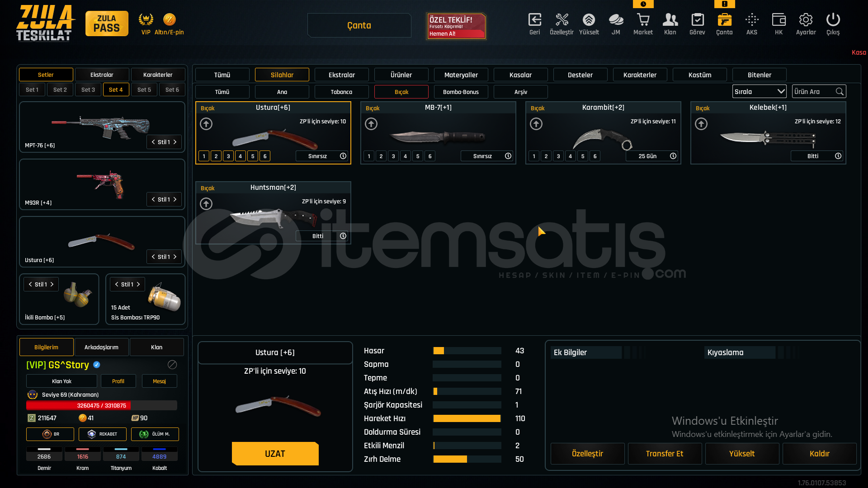Next style arrow for İkili Bomba [+5]
Screen dimensions: 868x488
tap(52, 284)
